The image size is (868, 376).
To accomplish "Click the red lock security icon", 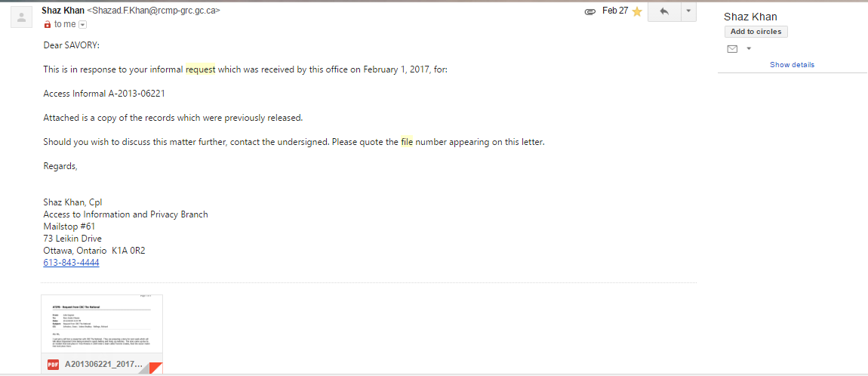I will [x=48, y=24].
